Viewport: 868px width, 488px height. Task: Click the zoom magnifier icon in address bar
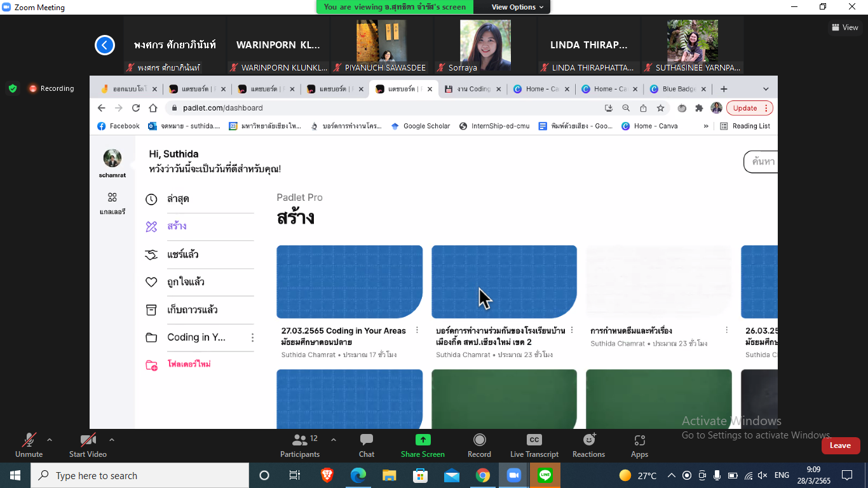[626, 108]
